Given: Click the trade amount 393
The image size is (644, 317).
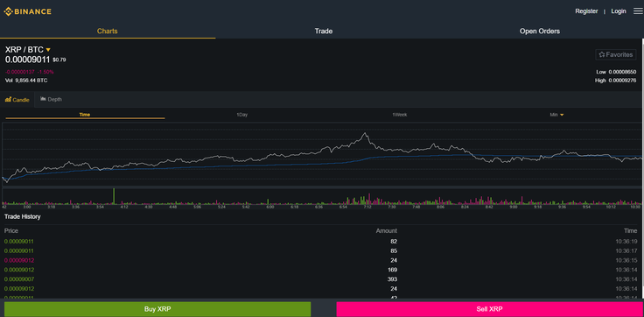Looking at the screenshot, I should 392,279.
